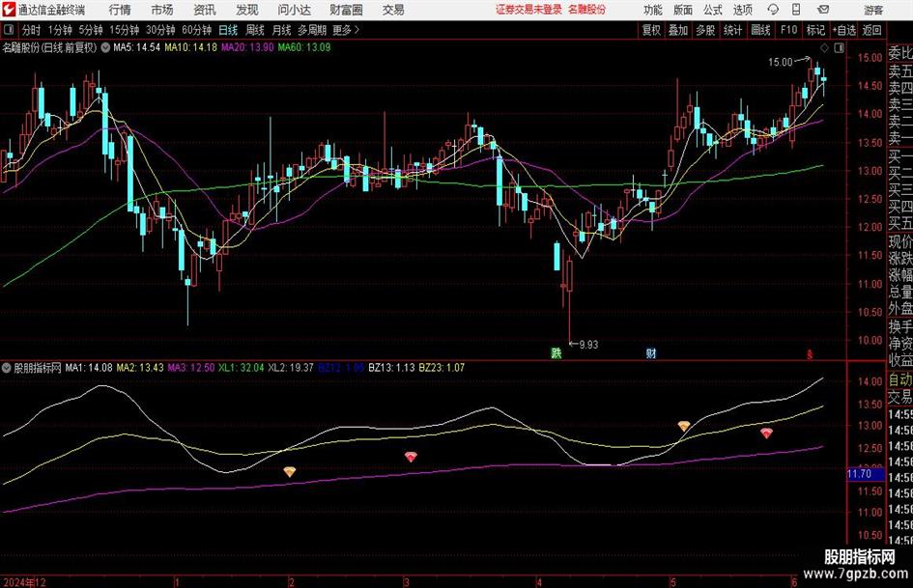The width and height of the screenshot is (913, 588).
Task: Add stock via the +自选 button
Action: [844, 30]
